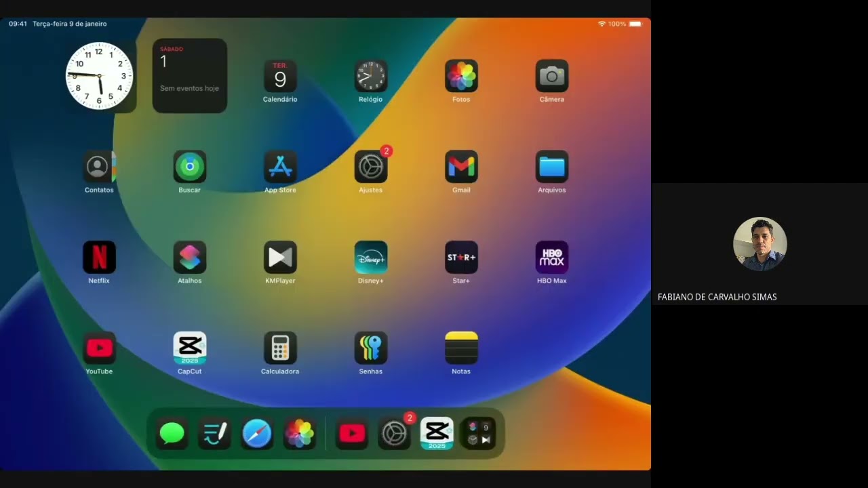Launch the Gmail app
Screen dimensions: 868x488
pyautogui.click(x=461, y=167)
